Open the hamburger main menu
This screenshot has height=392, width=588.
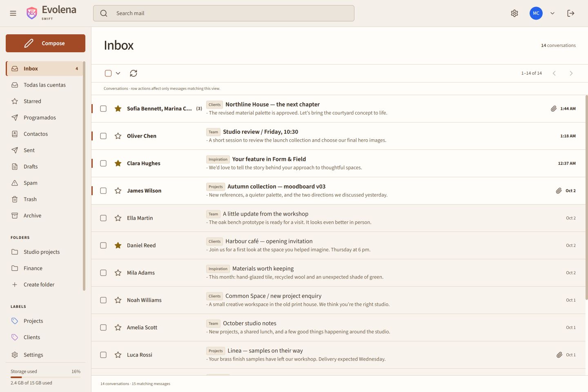click(x=13, y=13)
